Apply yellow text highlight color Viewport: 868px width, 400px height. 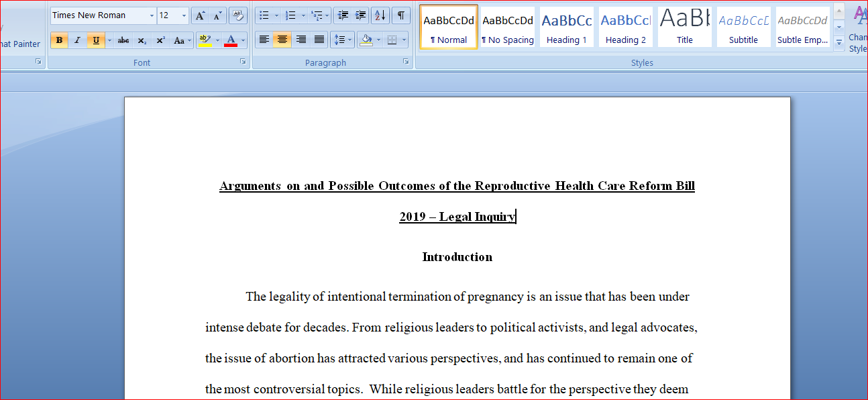pyautogui.click(x=205, y=40)
